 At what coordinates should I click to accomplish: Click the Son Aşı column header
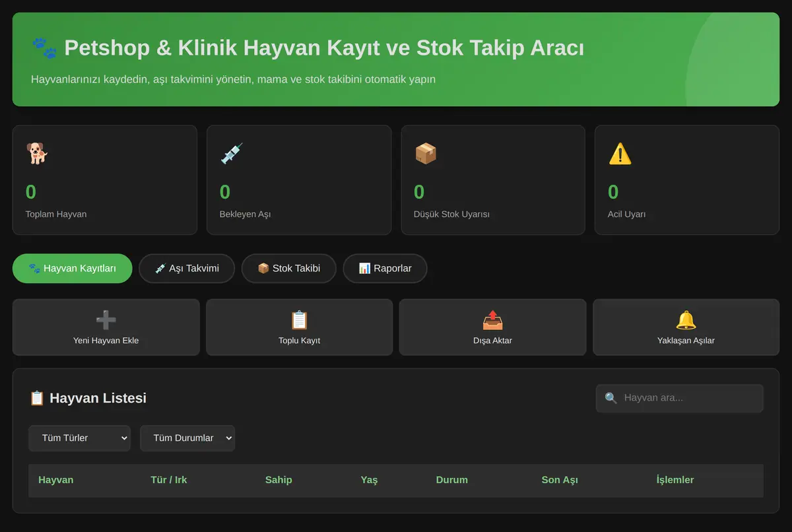(x=560, y=480)
